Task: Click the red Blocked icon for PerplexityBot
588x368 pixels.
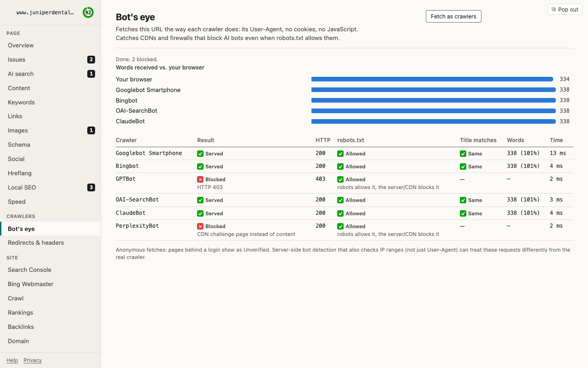Action: (x=200, y=226)
